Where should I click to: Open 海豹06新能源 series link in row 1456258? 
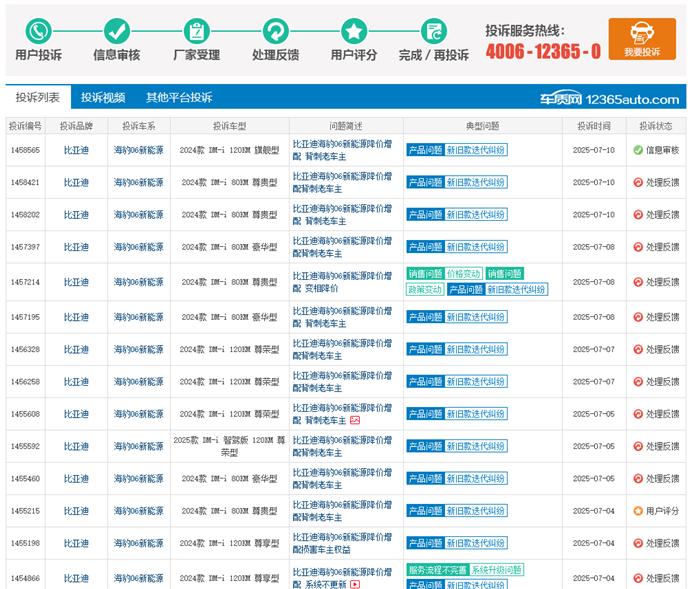pos(139,382)
